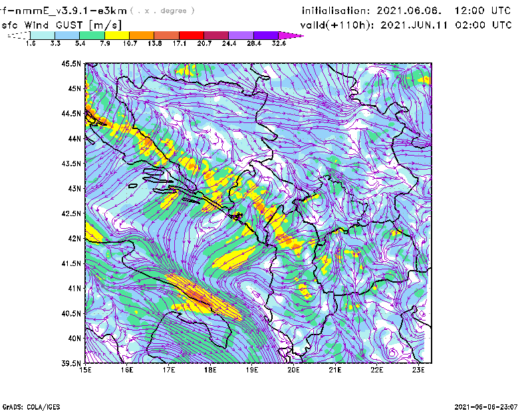532x411 pixels.
Task: Click the 42.5N latitude label
Action: (71, 213)
